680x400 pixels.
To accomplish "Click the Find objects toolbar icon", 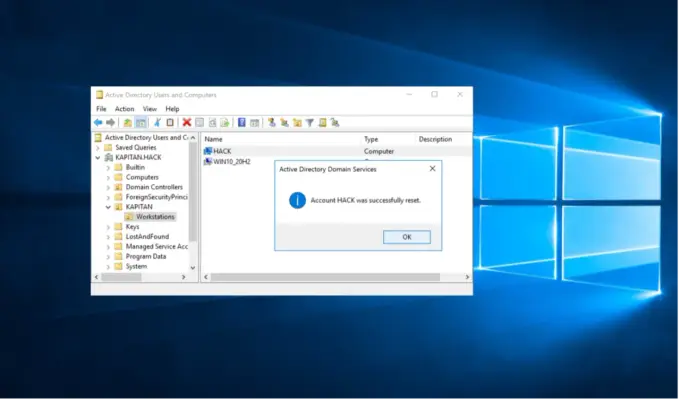I will [322, 123].
